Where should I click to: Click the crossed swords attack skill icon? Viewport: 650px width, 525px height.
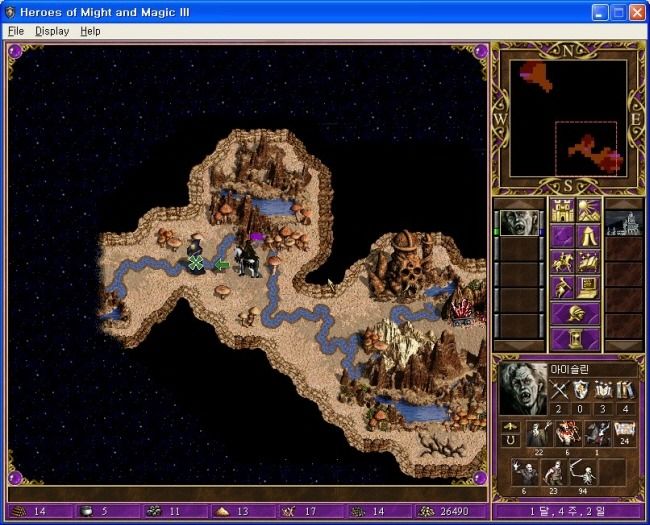pos(558,390)
